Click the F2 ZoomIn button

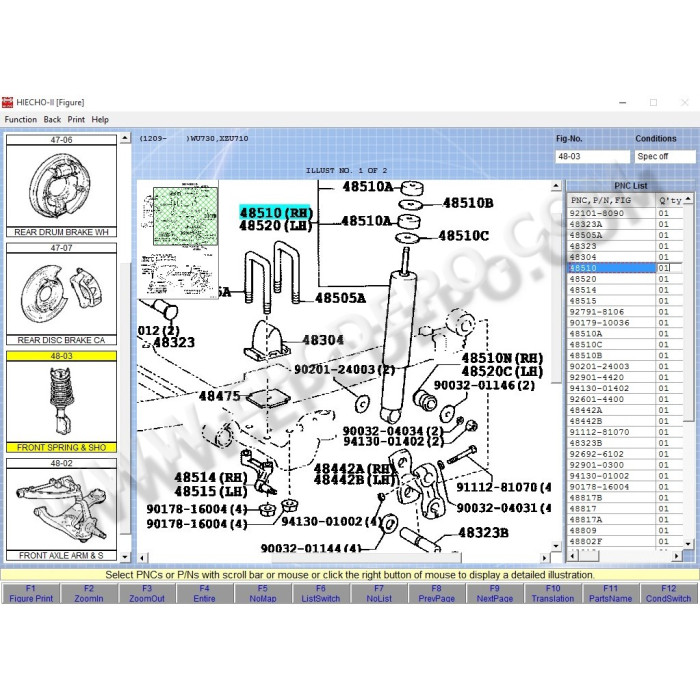tap(89, 593)
